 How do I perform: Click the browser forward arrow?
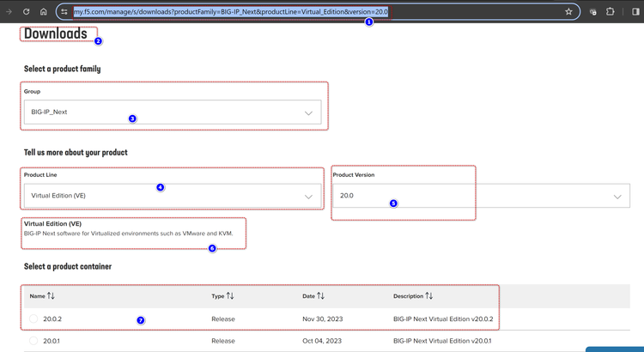point(9,11)
